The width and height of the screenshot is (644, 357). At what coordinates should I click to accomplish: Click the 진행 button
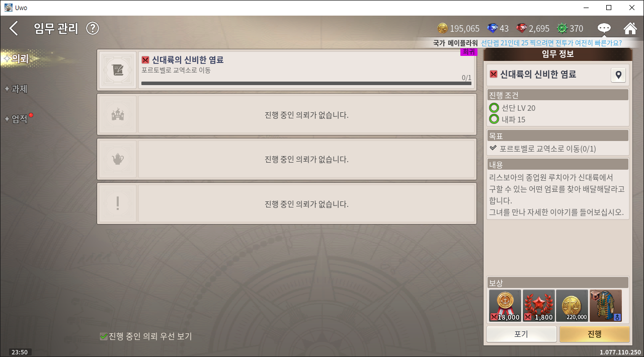point(594,334)
